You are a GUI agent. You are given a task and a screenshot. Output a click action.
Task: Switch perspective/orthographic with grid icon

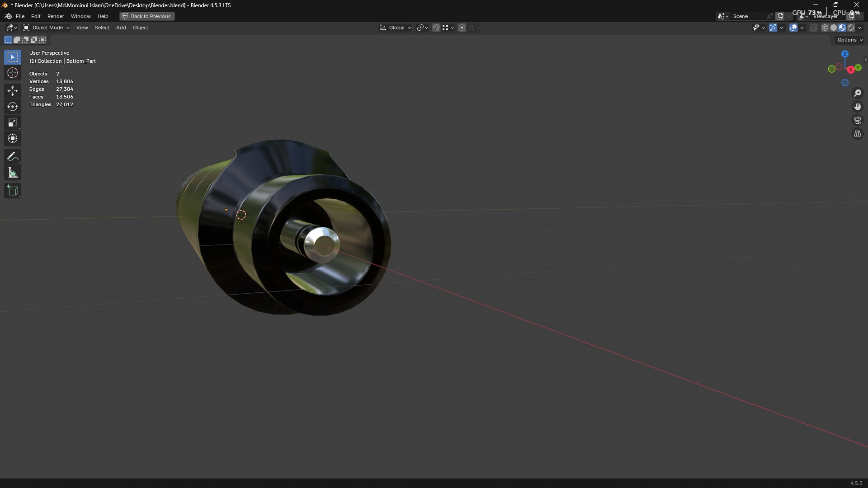click(x=858, y=134)
